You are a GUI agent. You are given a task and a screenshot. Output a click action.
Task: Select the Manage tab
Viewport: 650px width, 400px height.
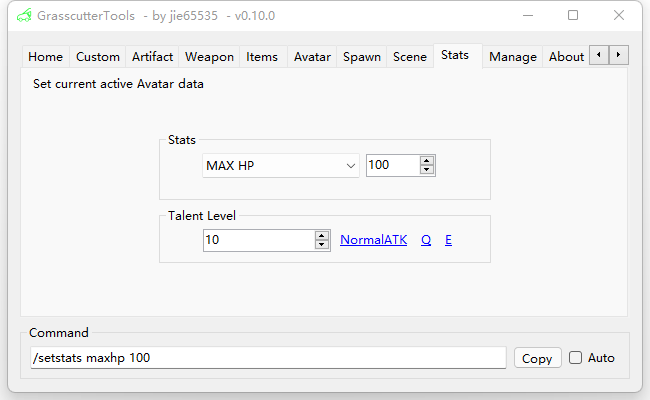[513, 57]
